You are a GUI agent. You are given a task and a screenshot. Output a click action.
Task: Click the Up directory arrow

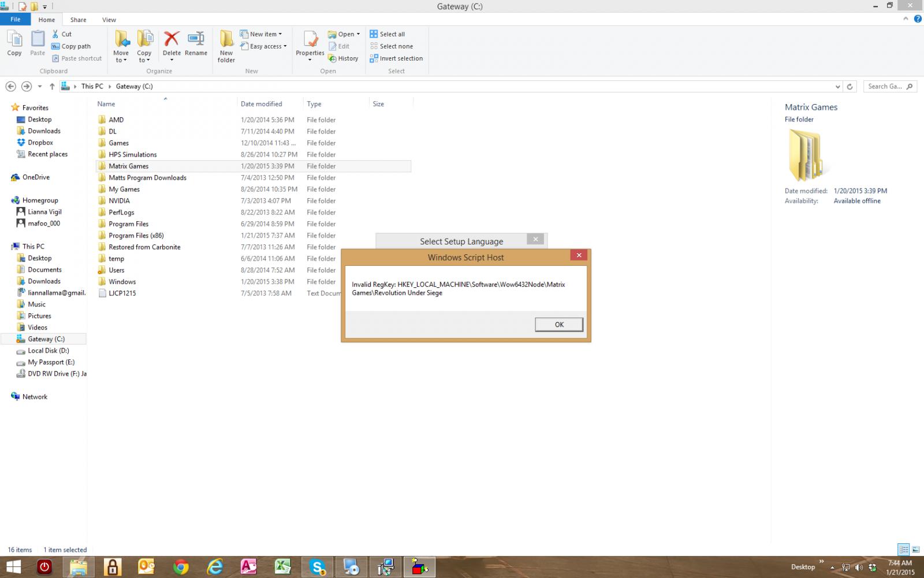tap(52, 86)
